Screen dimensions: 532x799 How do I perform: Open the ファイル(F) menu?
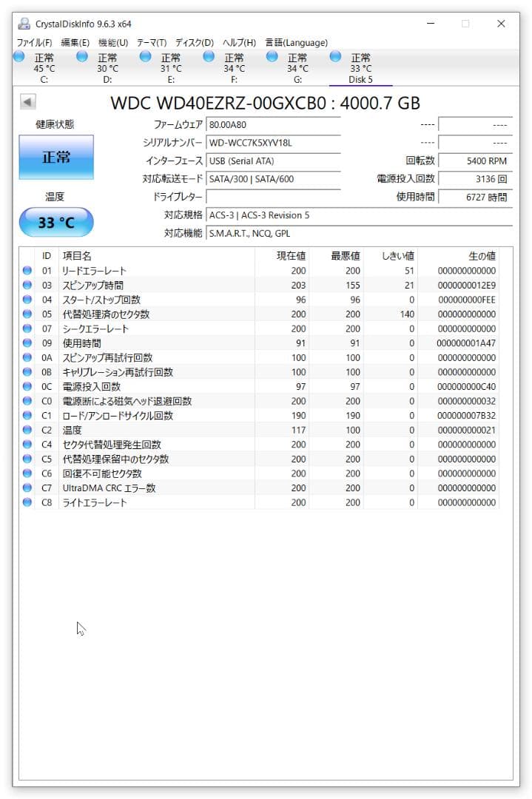click(35, 42)
